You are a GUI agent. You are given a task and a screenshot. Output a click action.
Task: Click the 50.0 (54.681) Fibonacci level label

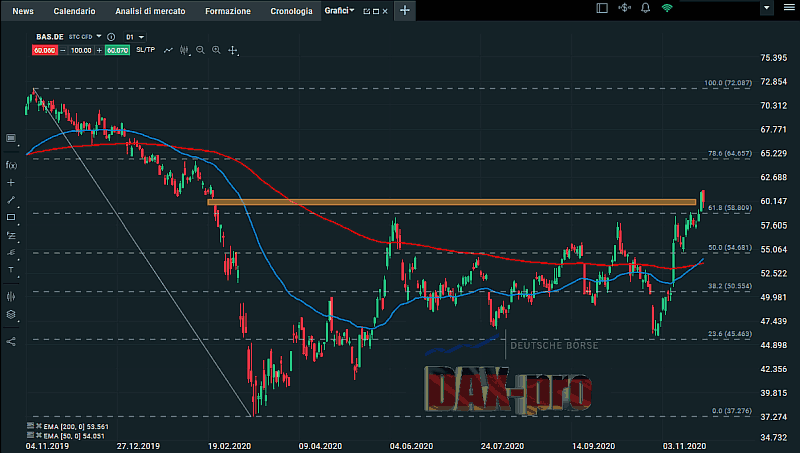point(730,247)
